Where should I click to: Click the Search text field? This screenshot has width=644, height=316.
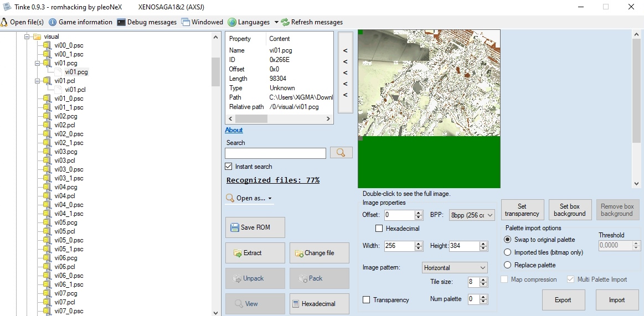click(275, 153)
